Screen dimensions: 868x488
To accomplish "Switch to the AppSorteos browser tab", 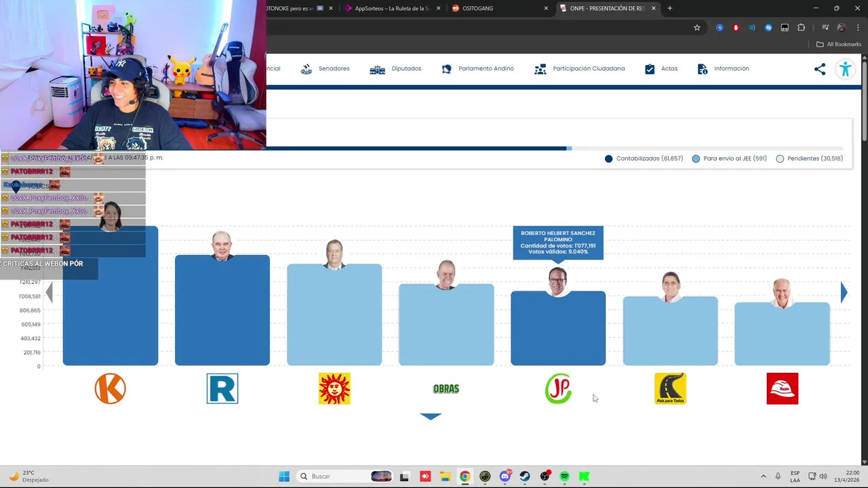I will click(x=392, y=8).
